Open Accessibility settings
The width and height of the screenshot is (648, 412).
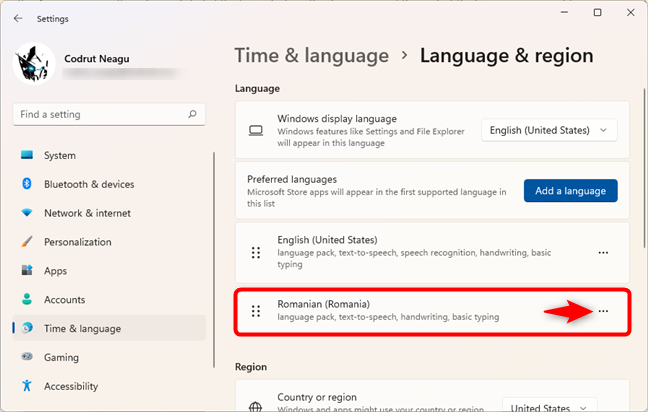[x=110, y=386]
